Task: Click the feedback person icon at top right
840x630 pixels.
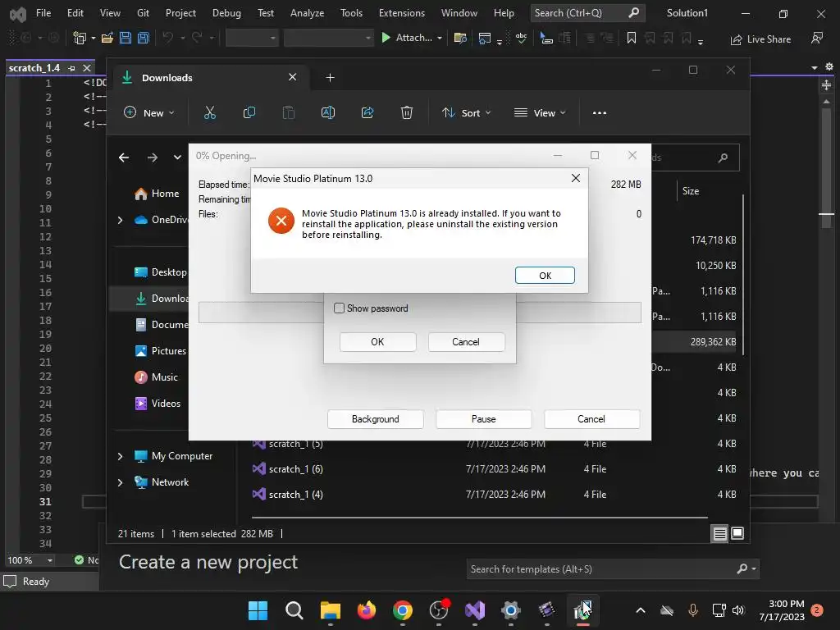Action: pos(817,38)
